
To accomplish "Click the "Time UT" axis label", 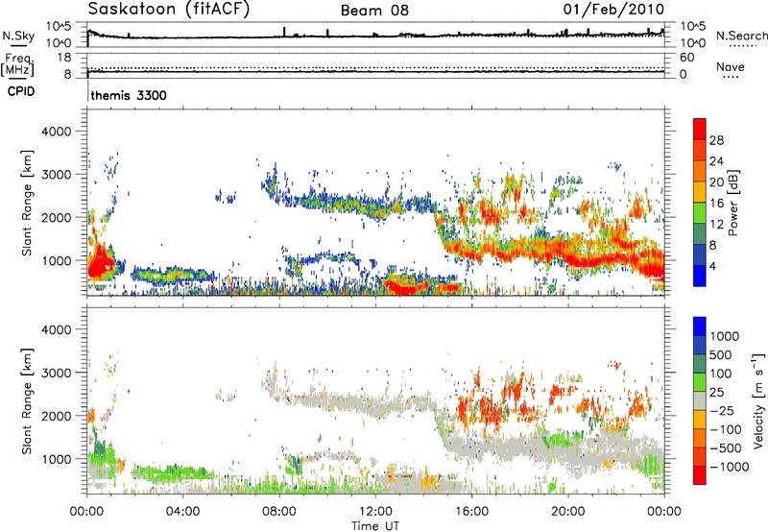I will tap(375, 526).
